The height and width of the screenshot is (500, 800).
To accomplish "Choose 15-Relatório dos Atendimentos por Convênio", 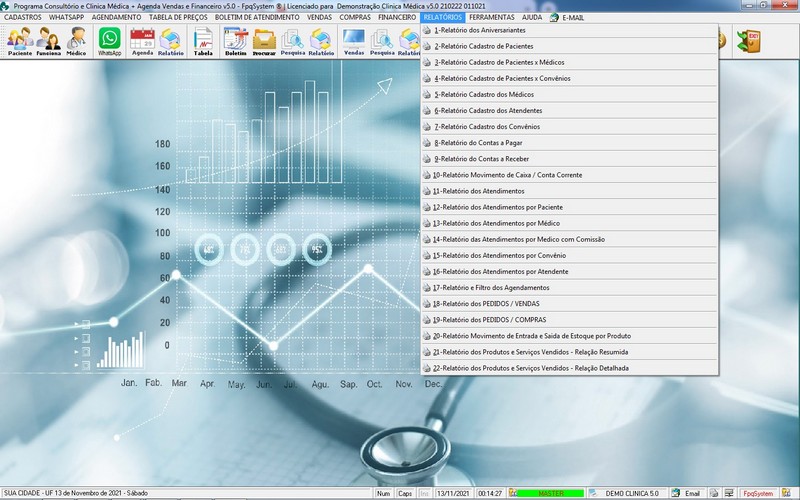I will click(569, 255).
